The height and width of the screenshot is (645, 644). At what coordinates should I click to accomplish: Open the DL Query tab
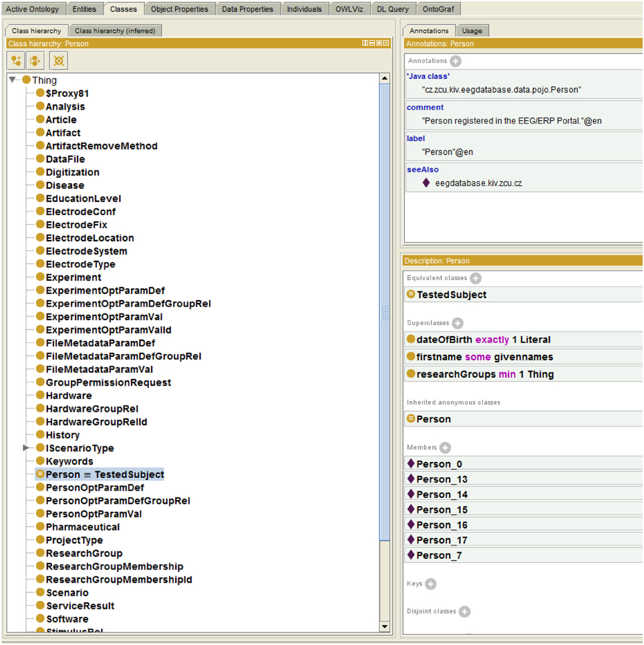point(393,9)
